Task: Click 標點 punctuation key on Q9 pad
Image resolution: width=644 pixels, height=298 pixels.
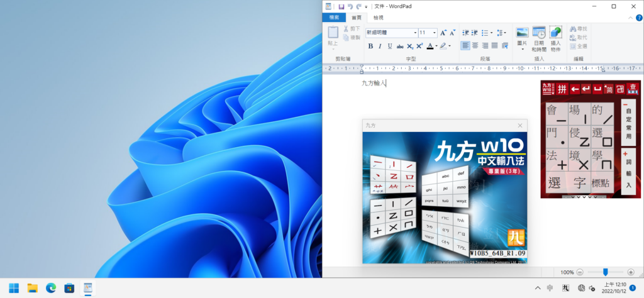Action: pyautogui.click(x=602, y=183)
